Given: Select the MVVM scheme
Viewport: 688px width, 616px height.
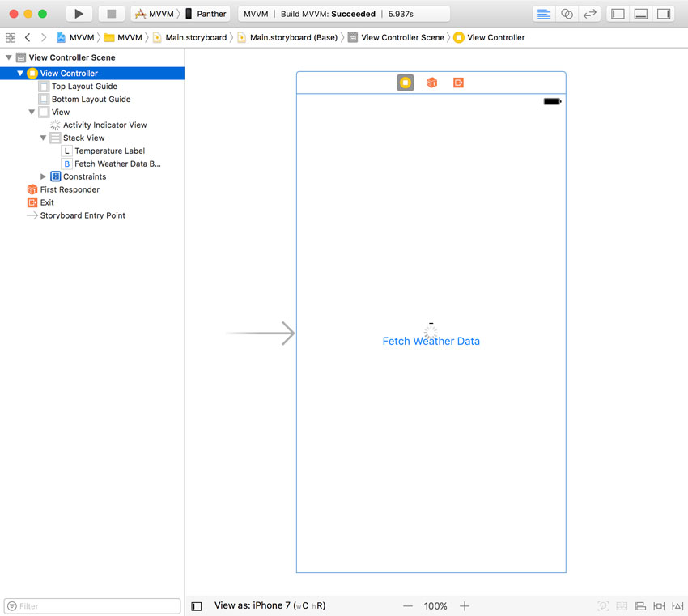Looking at the screenshot, I should [x=155, y=14].
